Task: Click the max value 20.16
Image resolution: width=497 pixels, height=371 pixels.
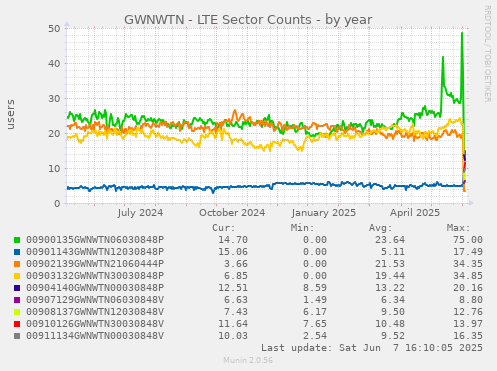Action: click(468, 288)
